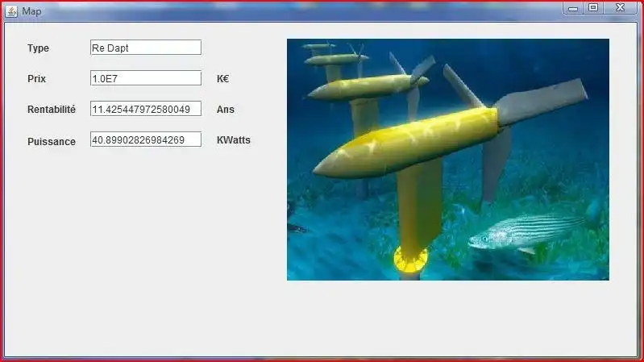Close the Map window

pyautogui.click(x=620, y=7)
